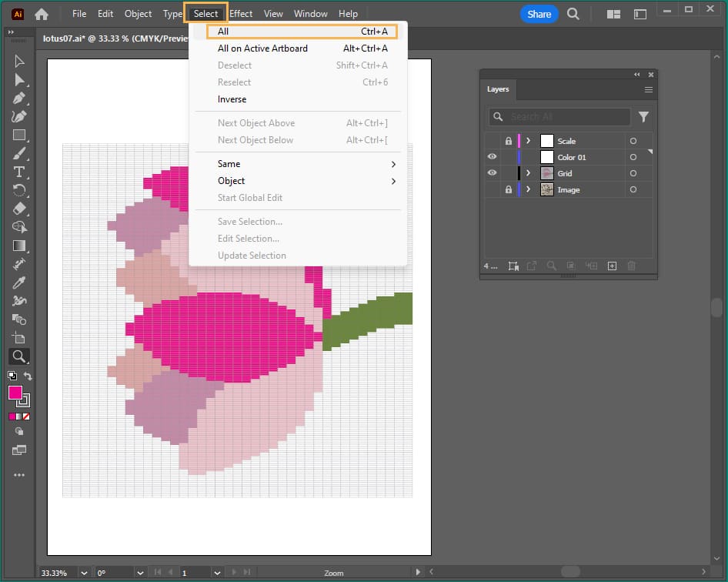Pick the Eraser tool
The width and height of the screenshot is (728, 582).
tap(19, 209)
